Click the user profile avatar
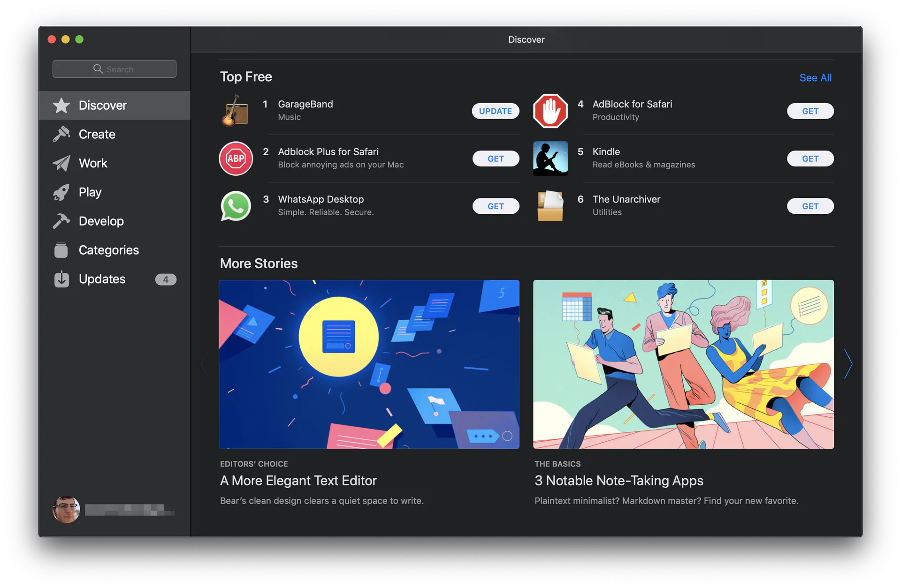 [x=66, y=509]
